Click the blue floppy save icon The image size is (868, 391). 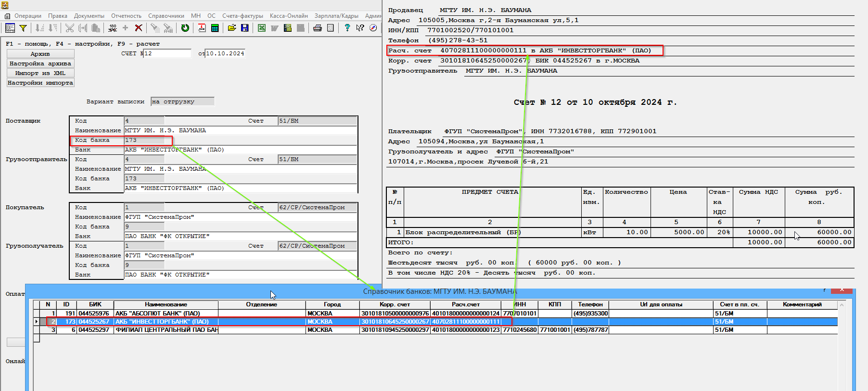(x=245, y=28)
